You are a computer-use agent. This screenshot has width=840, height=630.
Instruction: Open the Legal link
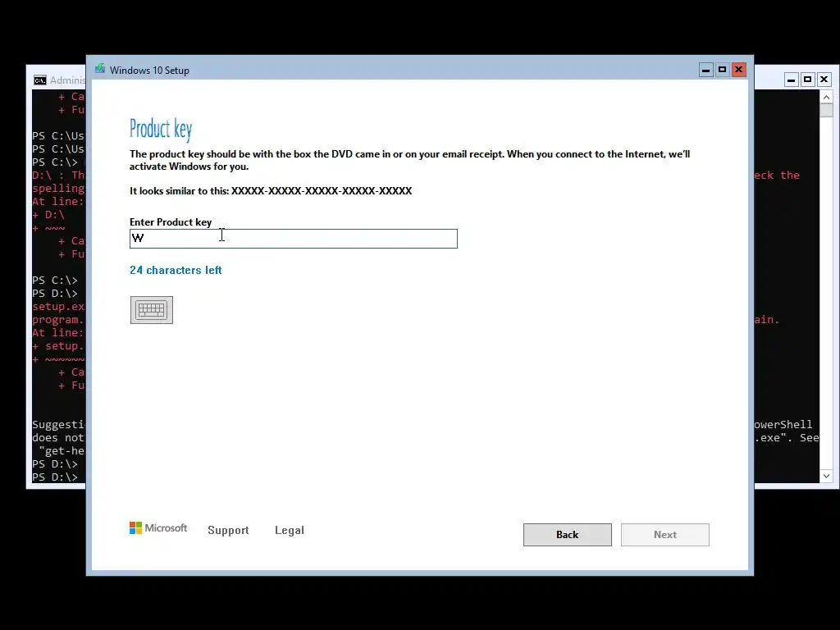tap(290, 530)
